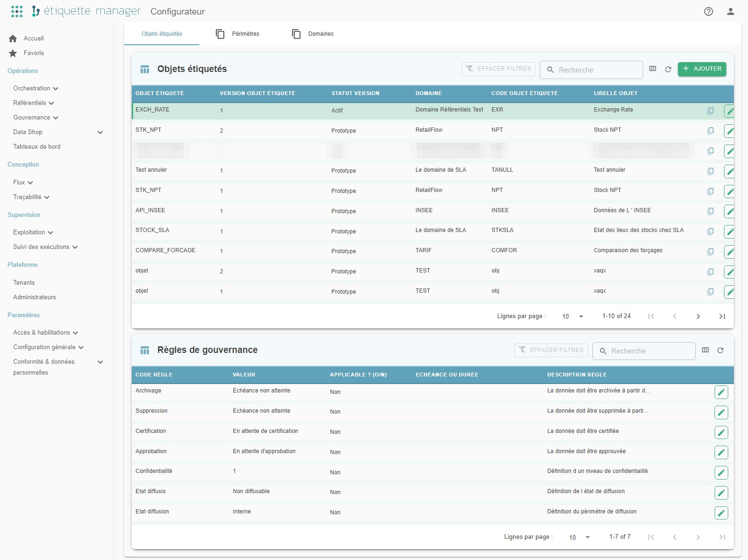Edit the API_INSEE row
The height and width of the screenshot is (560, 748).
coord(730,212)
